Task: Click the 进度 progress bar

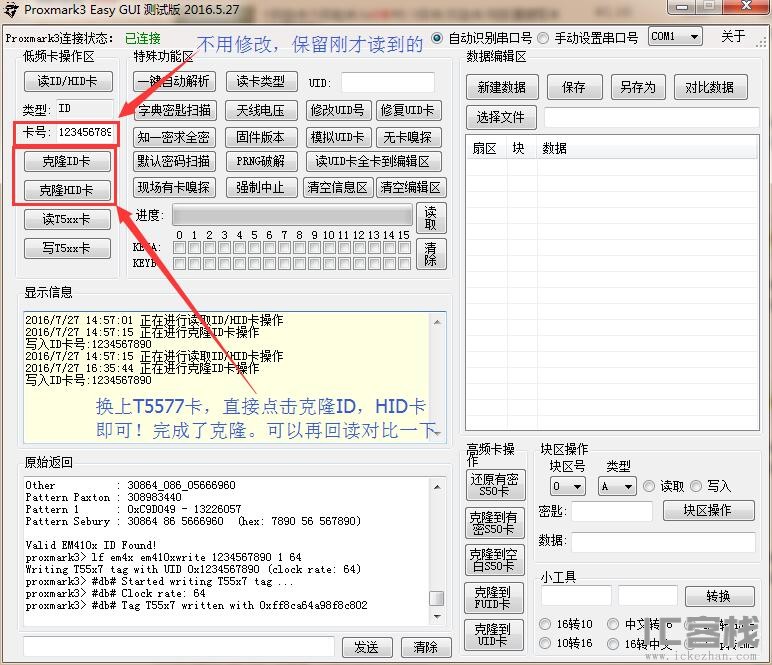Action: point(292,216)
